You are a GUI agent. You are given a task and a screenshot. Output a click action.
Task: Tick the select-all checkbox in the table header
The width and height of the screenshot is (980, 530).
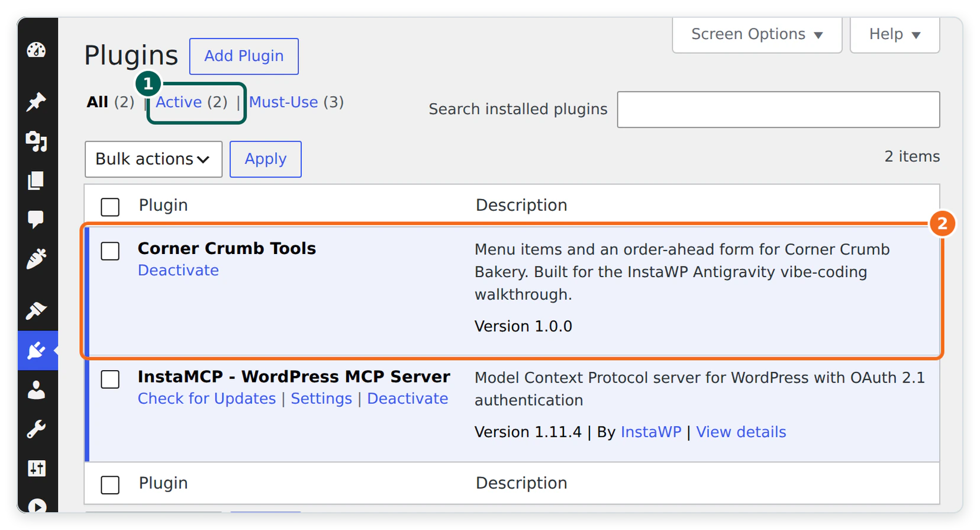click(110, 207)
